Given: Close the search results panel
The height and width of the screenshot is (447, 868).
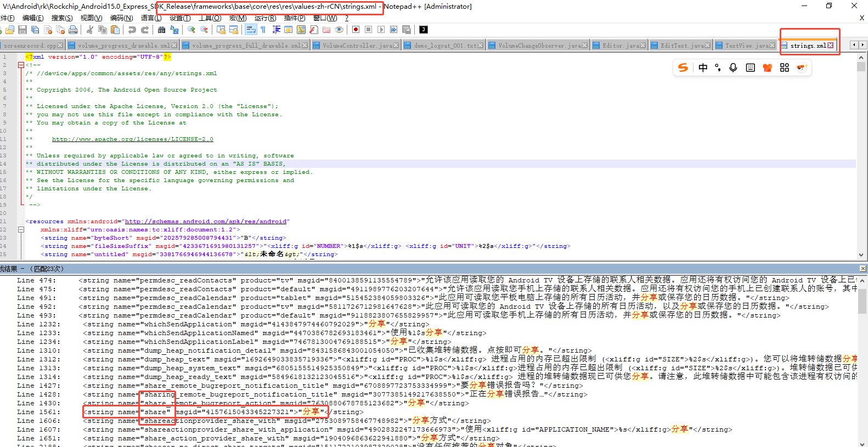Looking at the screenshot, I should click(x=863, y=268).
